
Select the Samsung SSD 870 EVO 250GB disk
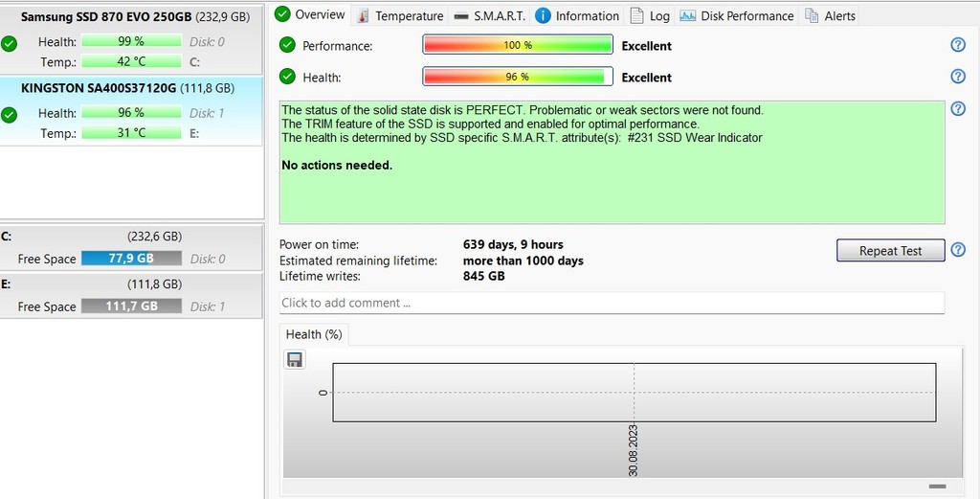(131, 39)
